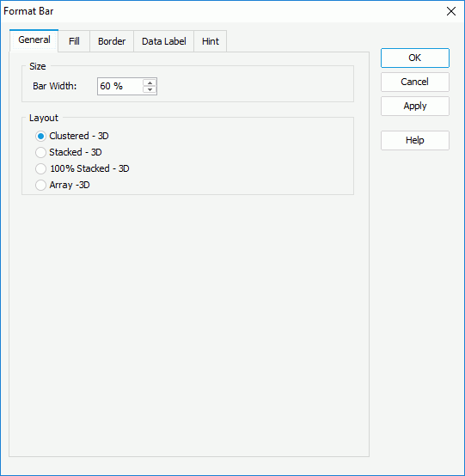Open the Fill tab
This screenshot has height=476, width=465.
[x=74, y=41]
